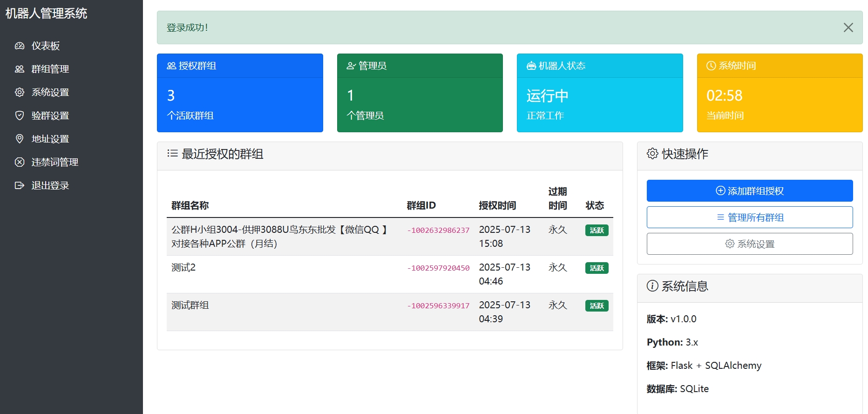Click the shield icon for 验群设置
868x414 pixels.
click(20, 115)
